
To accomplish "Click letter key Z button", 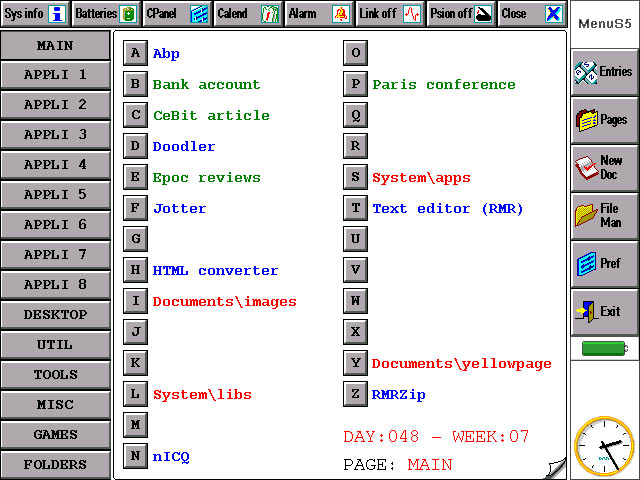I will [356, 394].
